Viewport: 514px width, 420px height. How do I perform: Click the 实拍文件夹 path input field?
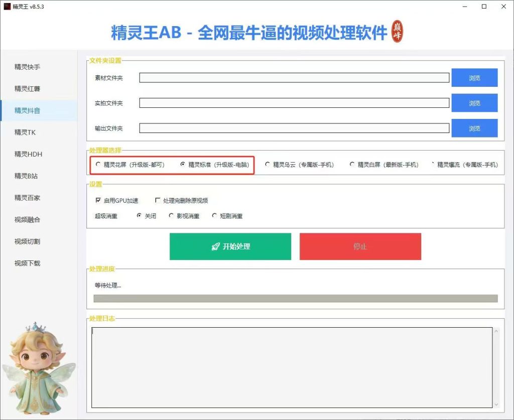294,103
